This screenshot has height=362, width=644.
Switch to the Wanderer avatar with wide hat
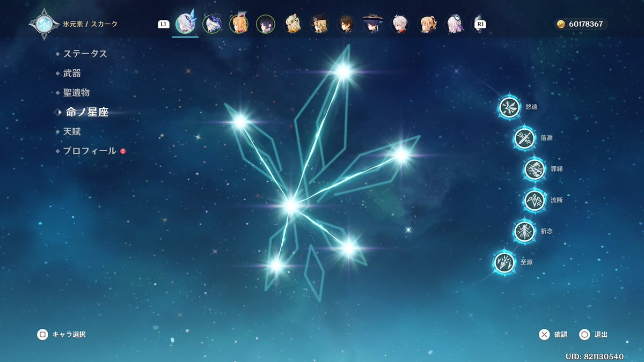pos(372,24)
